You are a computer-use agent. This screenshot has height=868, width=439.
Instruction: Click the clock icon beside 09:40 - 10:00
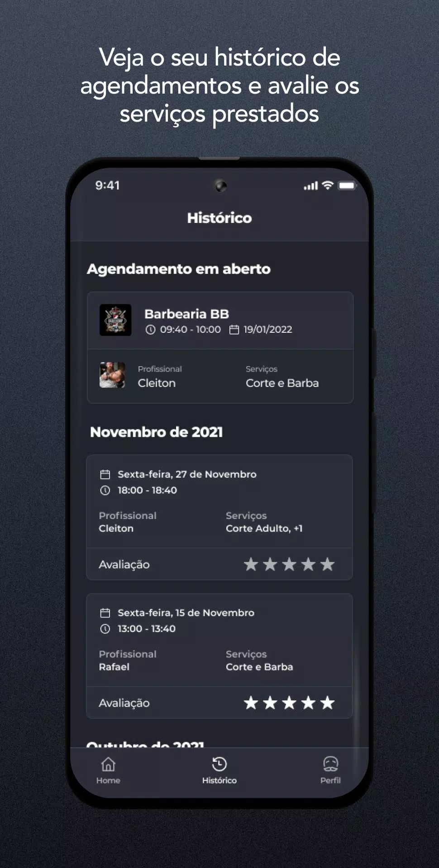click(150, 330)
